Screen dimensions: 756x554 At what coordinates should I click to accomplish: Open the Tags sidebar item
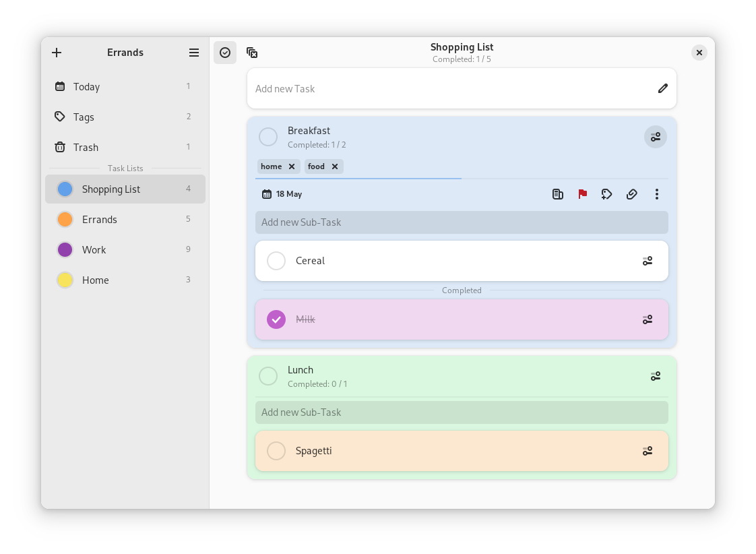125,117
